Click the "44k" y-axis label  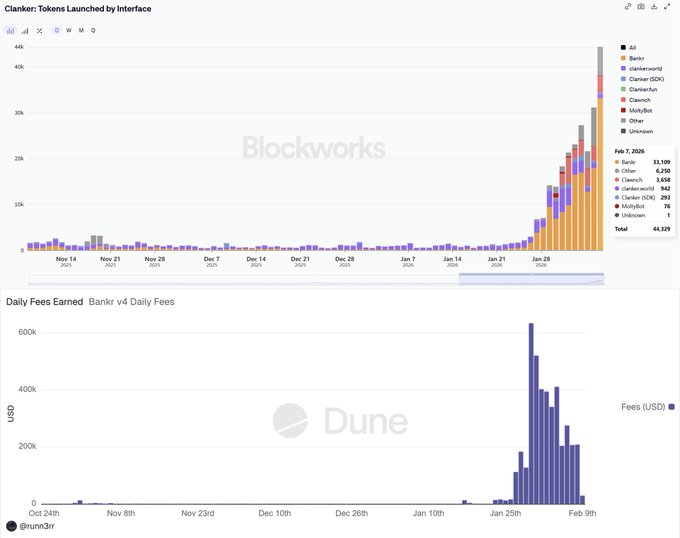pyautogui.click(x=19, y=47)
